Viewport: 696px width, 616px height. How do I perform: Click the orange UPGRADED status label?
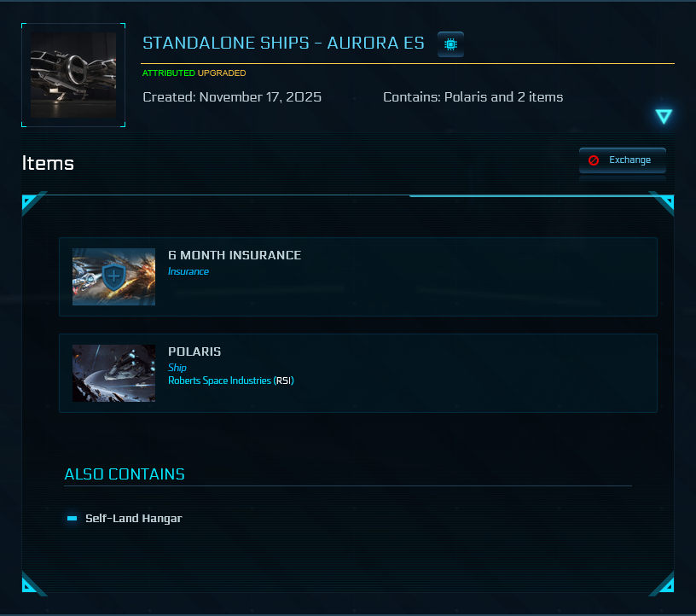point(222,73)
